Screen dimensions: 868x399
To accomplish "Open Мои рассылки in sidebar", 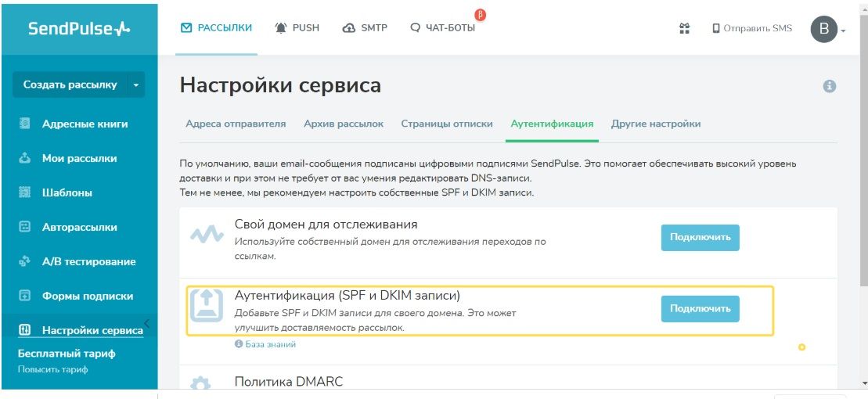I will 79,158.
